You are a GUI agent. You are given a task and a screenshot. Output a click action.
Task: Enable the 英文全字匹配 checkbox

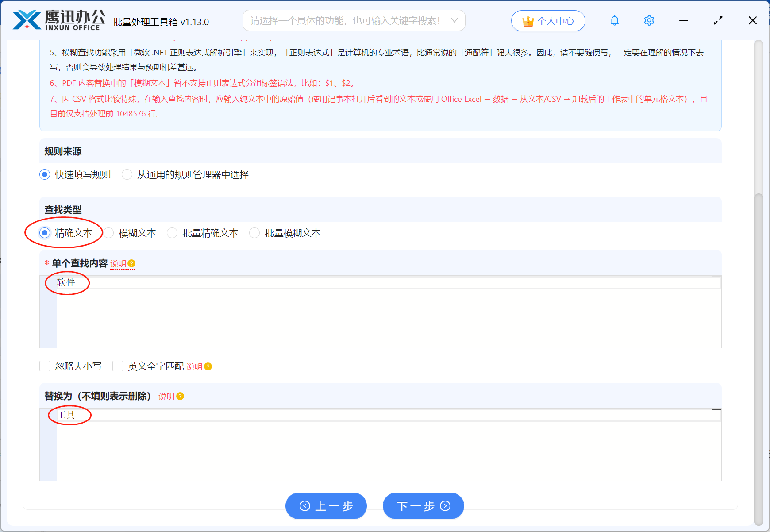pos(117,366)
